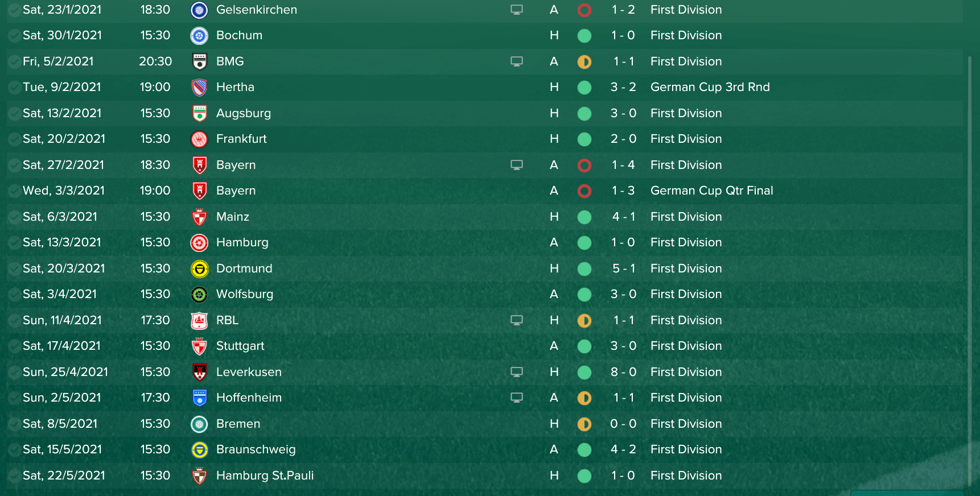Open the Leverkusen club crest
This screenshot has width=980, height=496.
pyautogui.click(x=199, y=372)
